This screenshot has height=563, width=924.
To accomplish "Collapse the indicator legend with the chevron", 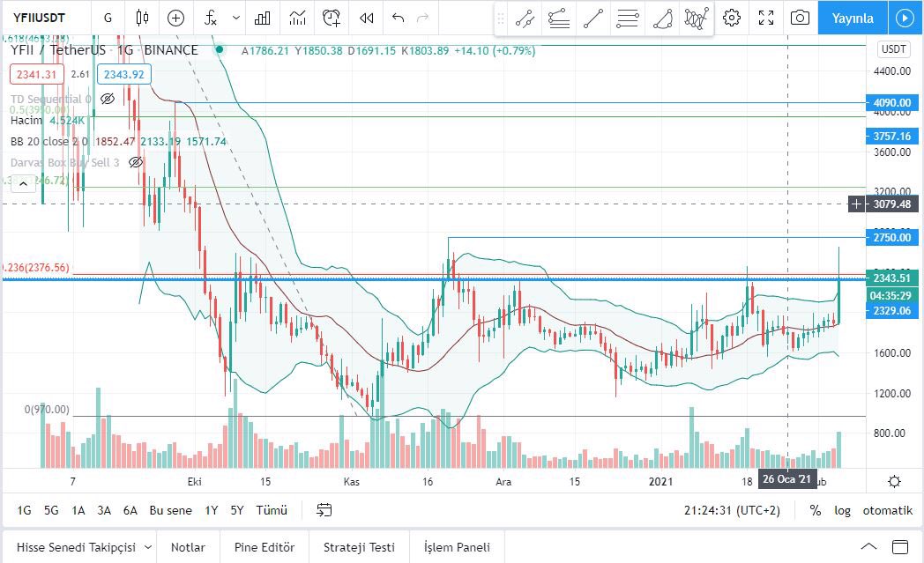I will [x=23, y=184].
